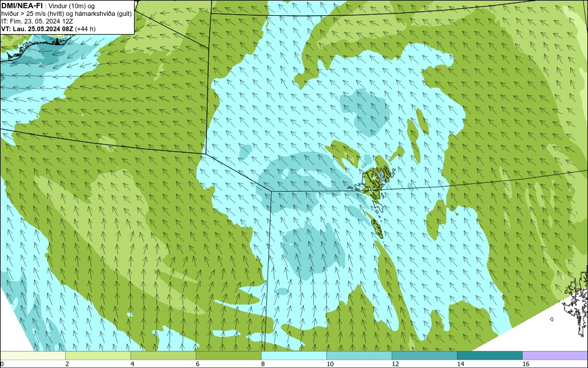588x368 pixels.
Task: Click the legend label '14'
Action: [x=460, y=364]
